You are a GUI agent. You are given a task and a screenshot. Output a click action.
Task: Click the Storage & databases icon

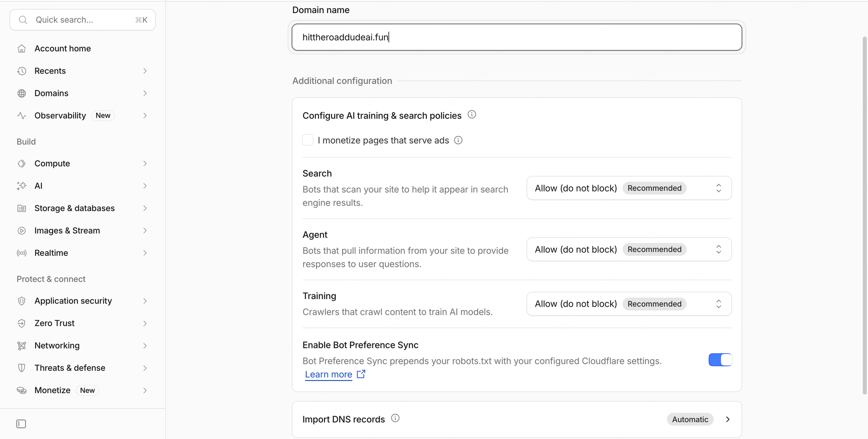[22, 208]
